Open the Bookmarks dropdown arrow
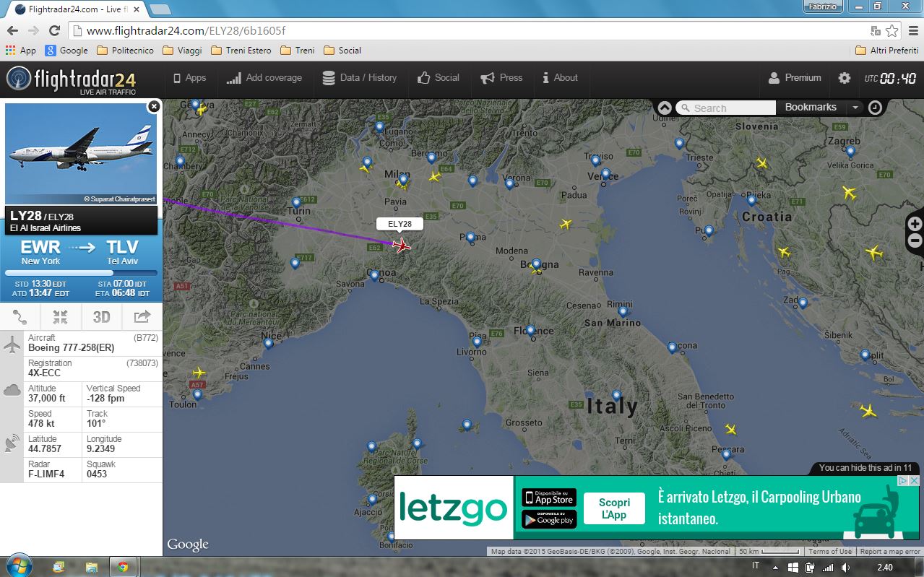Image resolution: width=924 pixels, height=577 pixels. [x=855, y=108]
